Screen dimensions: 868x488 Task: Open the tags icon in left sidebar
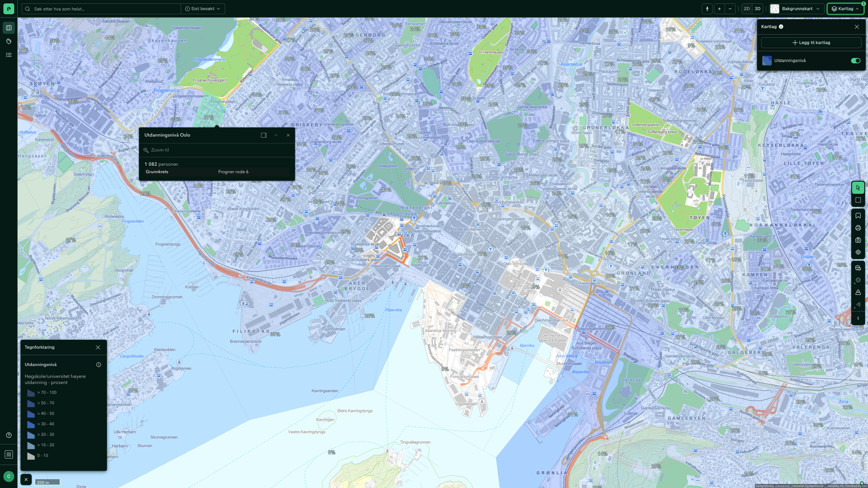click(x=9, y=41)
